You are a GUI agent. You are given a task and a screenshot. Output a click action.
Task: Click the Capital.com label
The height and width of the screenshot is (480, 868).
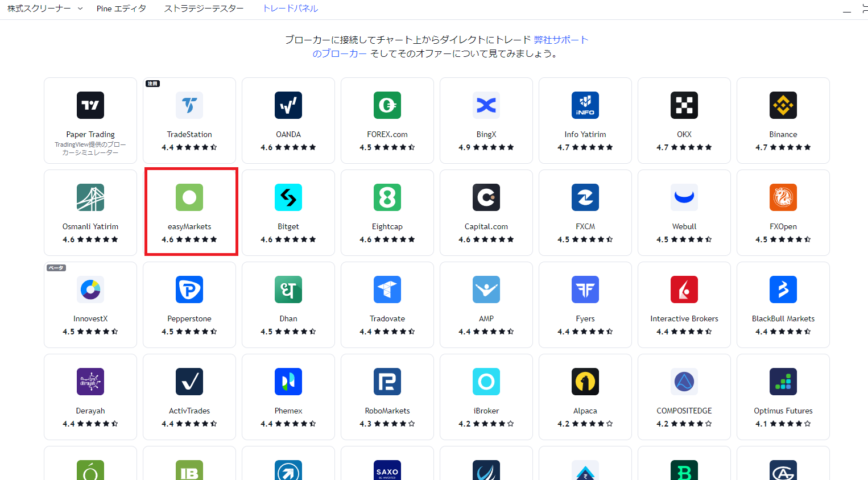point(486,226)
